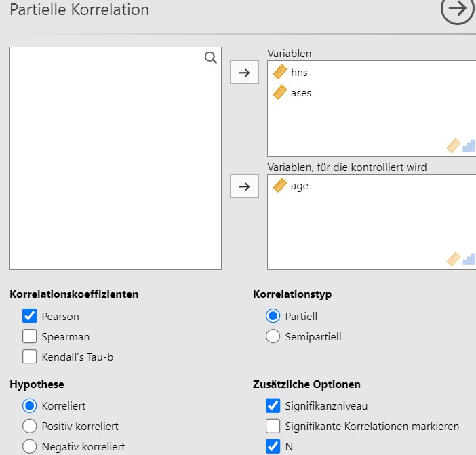Click arrow button next to control variables box

coord(244,186)
